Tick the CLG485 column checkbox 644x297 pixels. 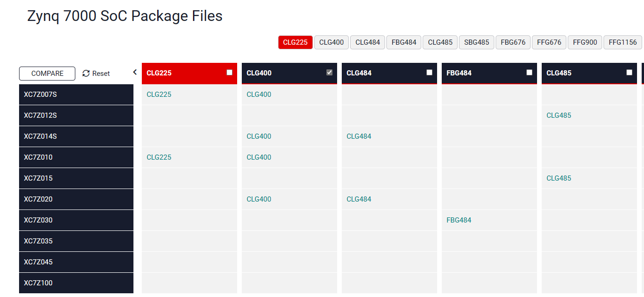[x=629, y=72]
